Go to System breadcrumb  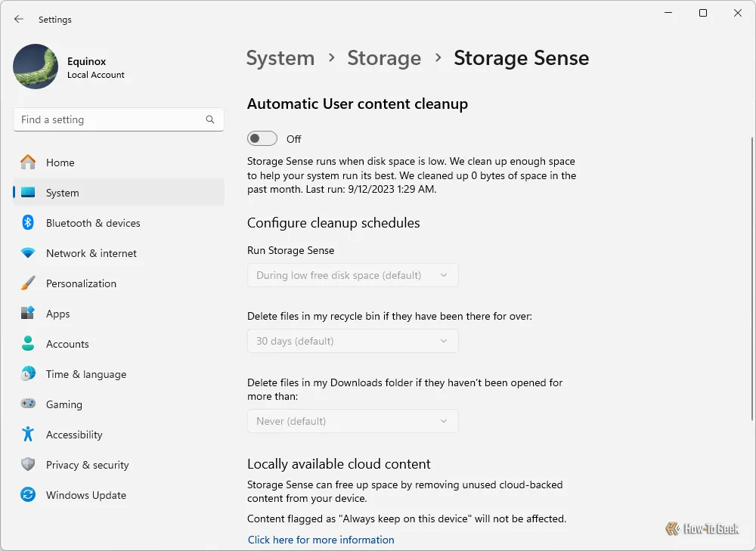click(280, 58)
